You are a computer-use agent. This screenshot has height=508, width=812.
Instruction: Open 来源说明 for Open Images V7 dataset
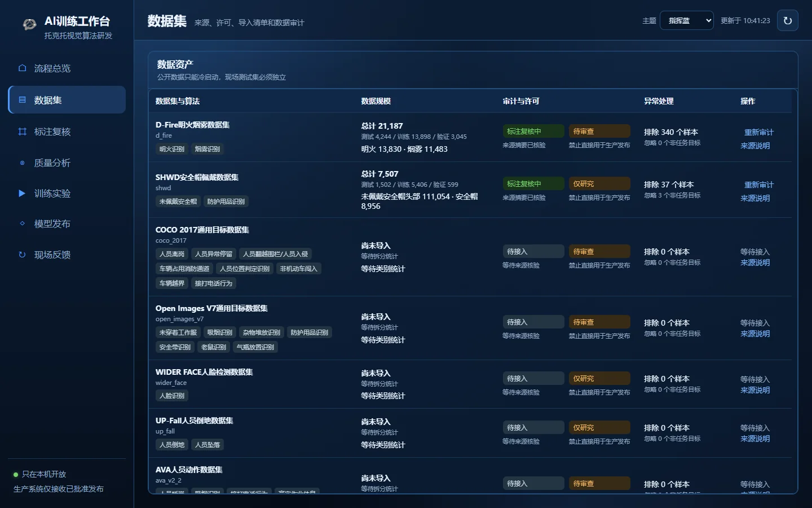pyautogui.click(x=755, y=334)
